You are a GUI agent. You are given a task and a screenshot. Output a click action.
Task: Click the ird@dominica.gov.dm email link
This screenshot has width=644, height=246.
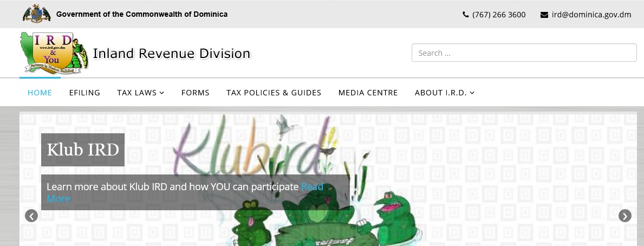pyautogui.click(x=591, y=15)
